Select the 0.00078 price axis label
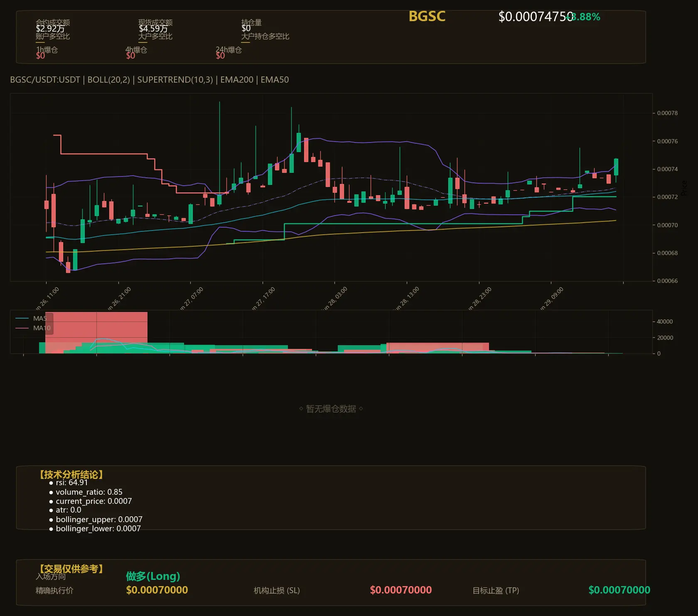 (x=667, y=113)
